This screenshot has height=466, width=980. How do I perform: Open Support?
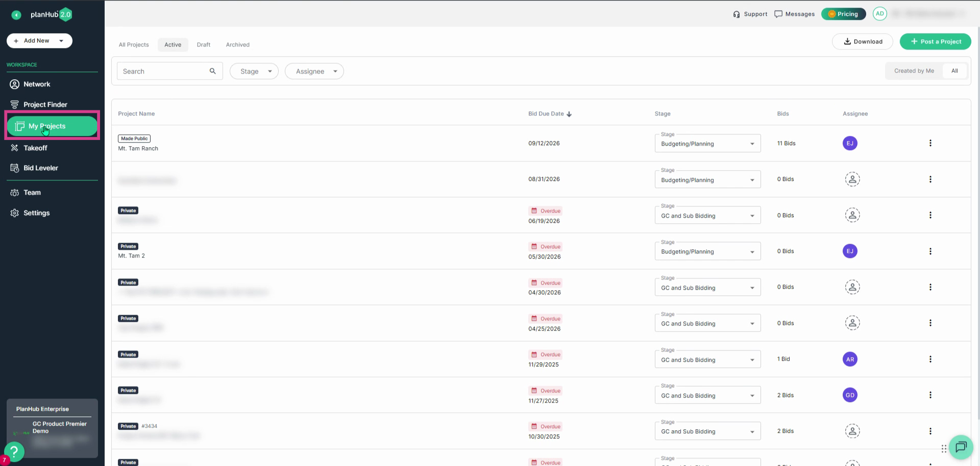pos(750,14)
